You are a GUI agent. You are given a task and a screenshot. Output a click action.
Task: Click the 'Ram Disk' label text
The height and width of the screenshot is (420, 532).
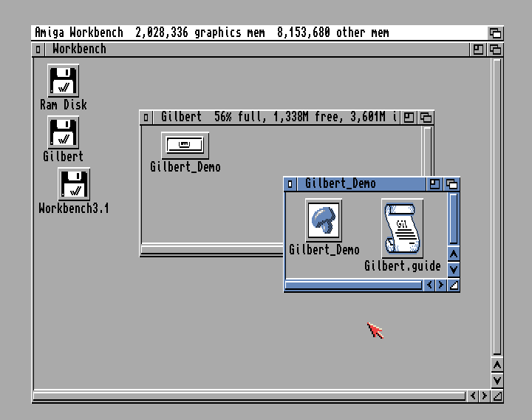(x=64, y=104)
